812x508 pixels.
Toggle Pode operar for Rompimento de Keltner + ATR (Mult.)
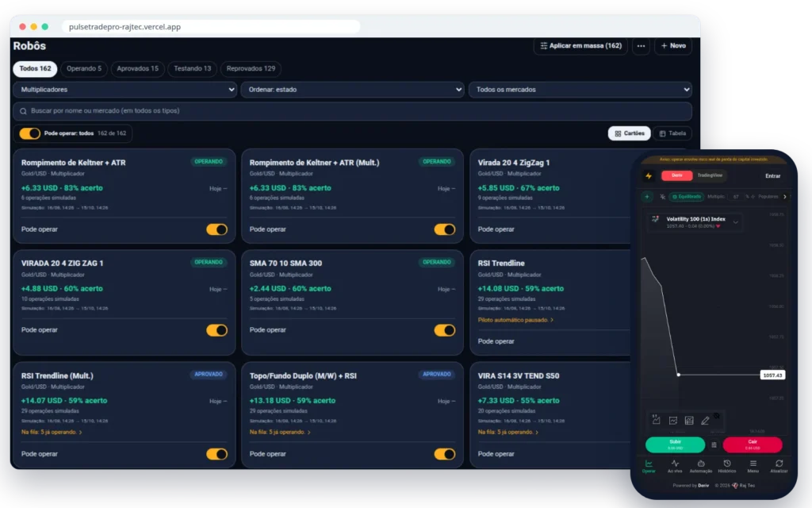coord(444,229)
